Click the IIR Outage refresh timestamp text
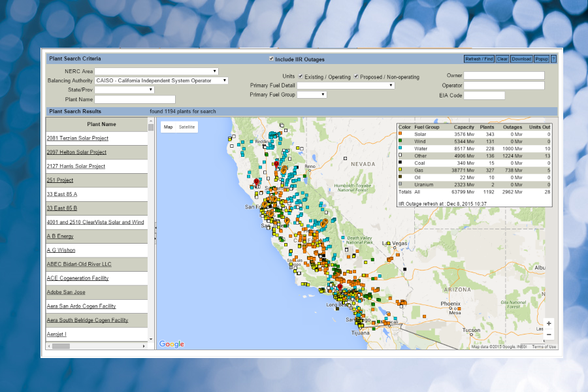Viewport: 588px width, 392px height. click(442, 204)
